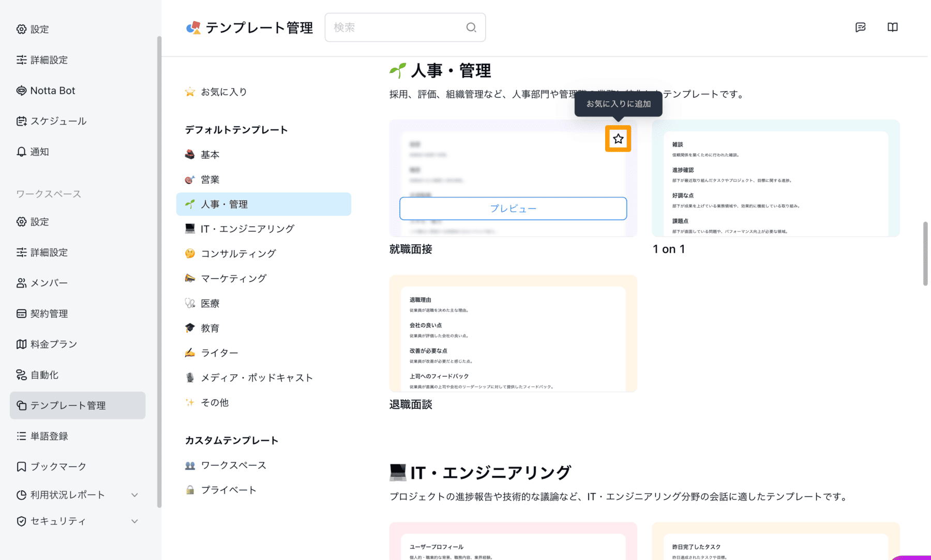Select the メディア・ポッドキャスト template category
This screenshot has width=931, height=560.
point(263,377)
